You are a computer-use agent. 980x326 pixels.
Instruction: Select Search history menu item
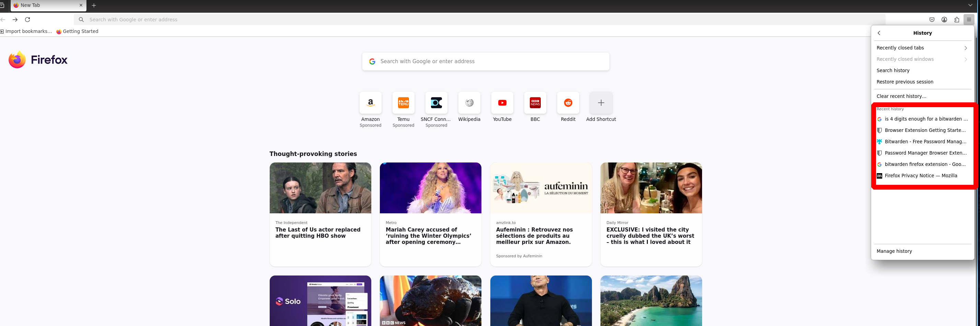click(x=893, y=70)
